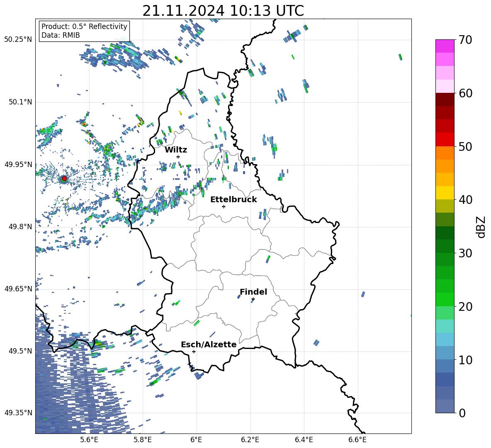The width and height of the screenshot is (491, 448).
Task: Click the 5.6°E longitude label
Action: [89, 440]
